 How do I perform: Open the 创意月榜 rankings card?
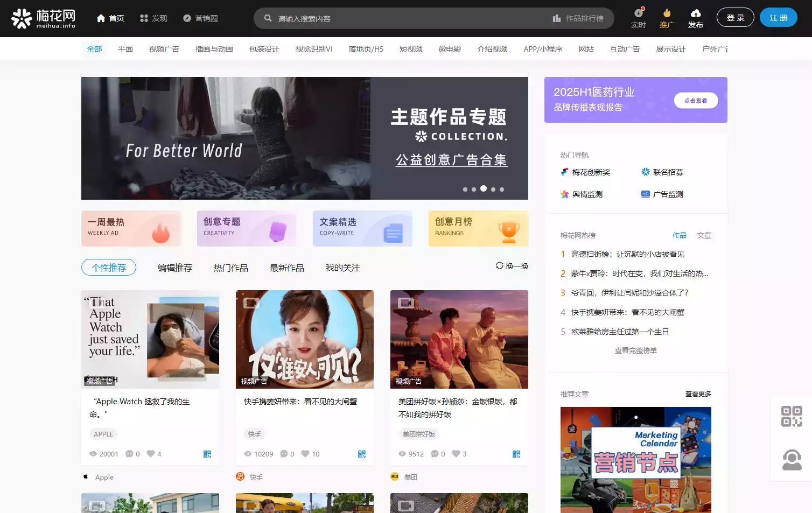pos(478,228)
